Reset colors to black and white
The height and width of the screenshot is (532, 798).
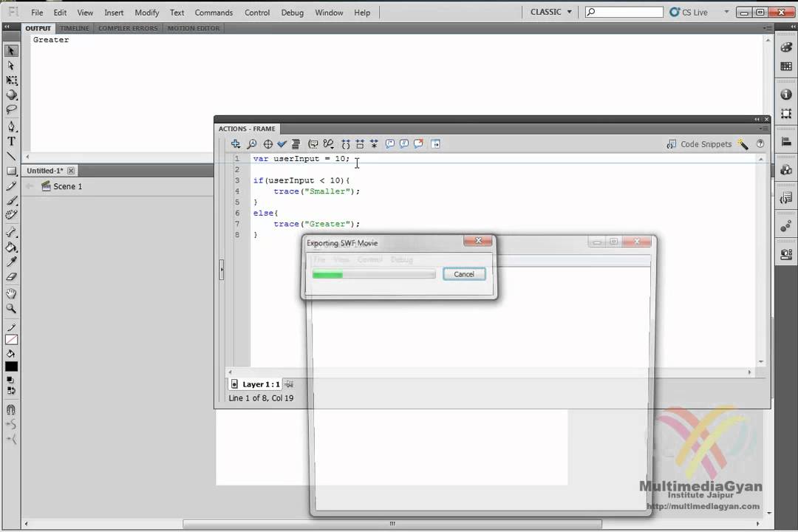pyautogui.click(x=10, y=380)
